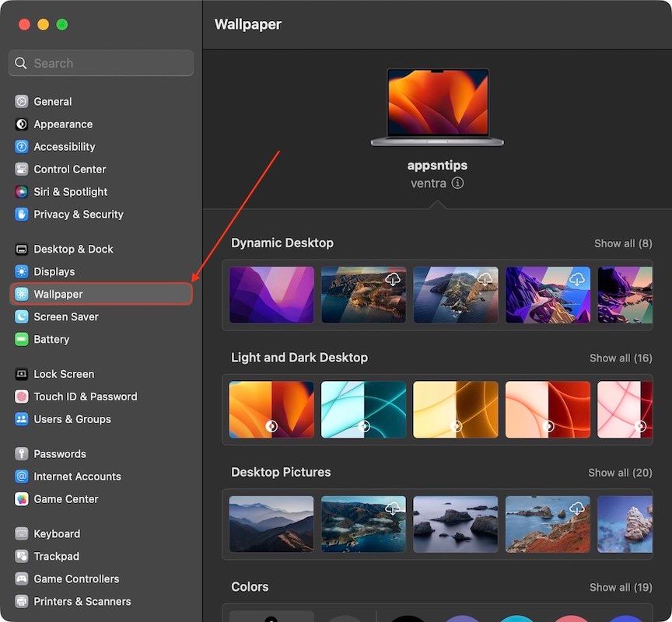Click the Accessibility icon in sidebar
Viewport: 672px width, 622px height.
pyautogui.click(x=21, y=146)
